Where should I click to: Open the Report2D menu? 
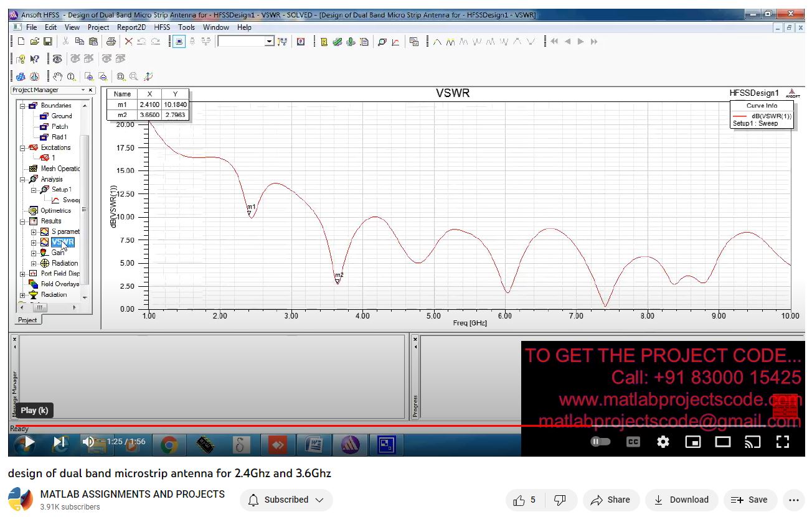pos(131,27)
